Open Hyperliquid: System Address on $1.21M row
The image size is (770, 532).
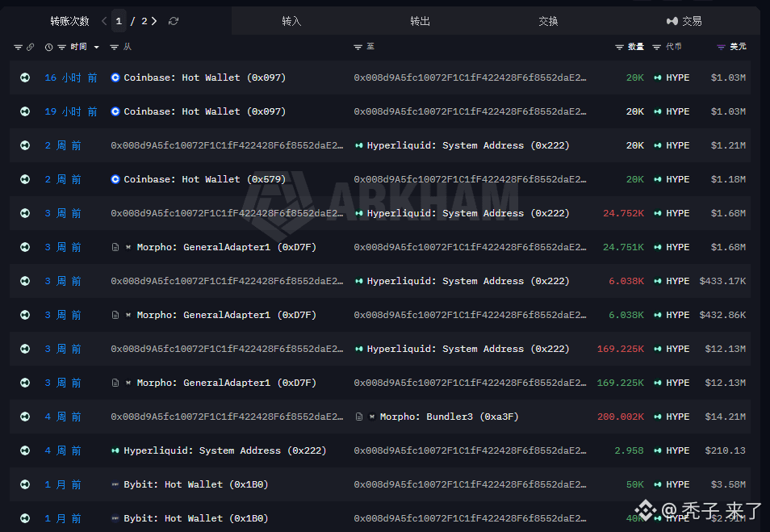468,145
